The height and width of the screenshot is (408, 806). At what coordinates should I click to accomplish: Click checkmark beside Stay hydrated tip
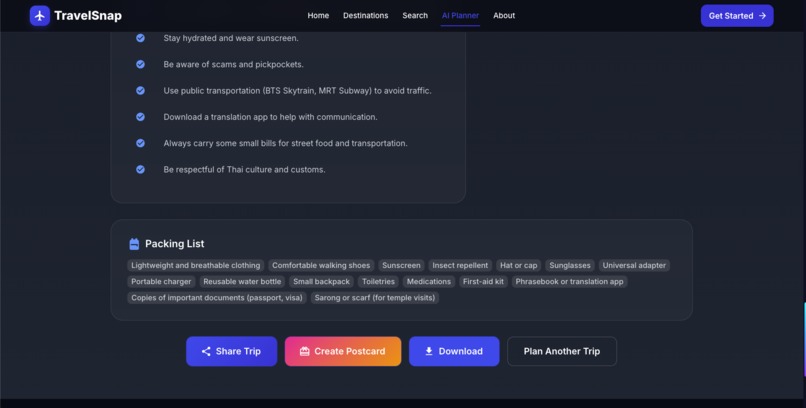[x=140, y=38]
